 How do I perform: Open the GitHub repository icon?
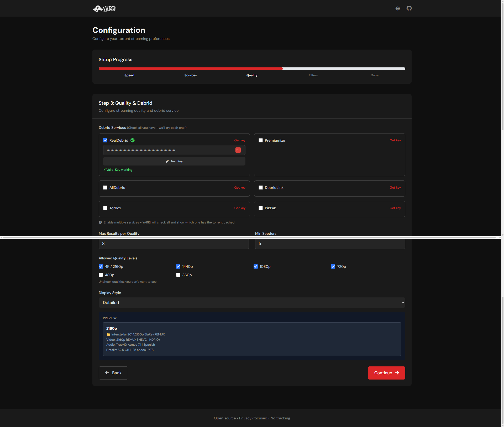tap(409, 8)
